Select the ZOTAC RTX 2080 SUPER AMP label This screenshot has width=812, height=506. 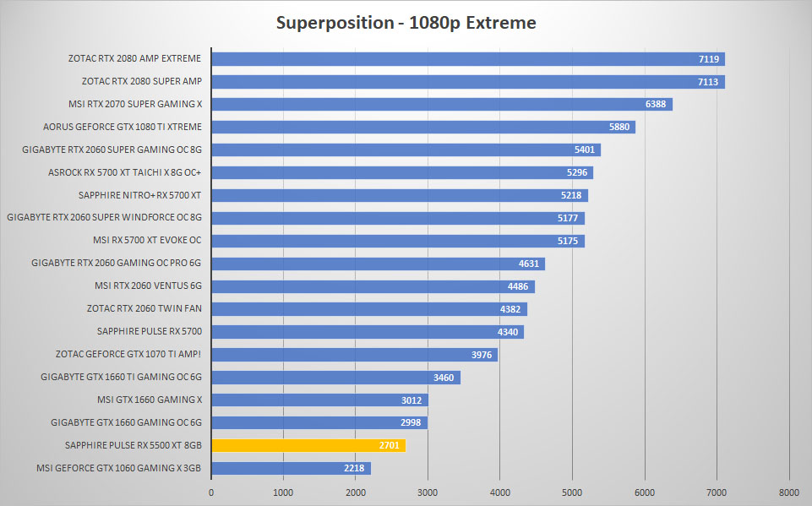coord(141,81)
